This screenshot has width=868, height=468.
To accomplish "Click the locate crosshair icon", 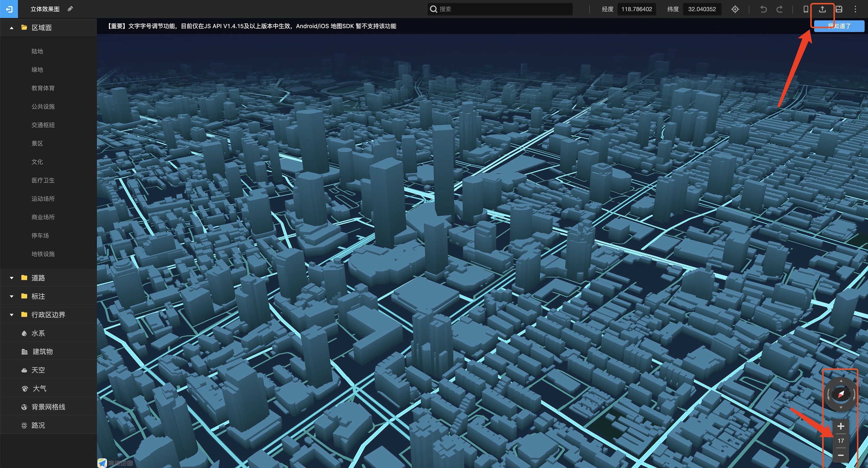I will tap(735, 9).
